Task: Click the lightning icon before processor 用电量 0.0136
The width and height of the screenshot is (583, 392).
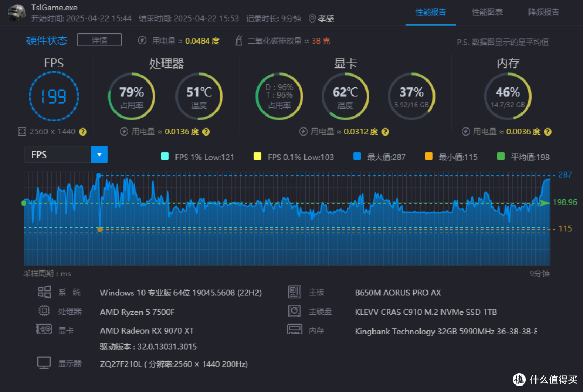Action: [124, 132]
